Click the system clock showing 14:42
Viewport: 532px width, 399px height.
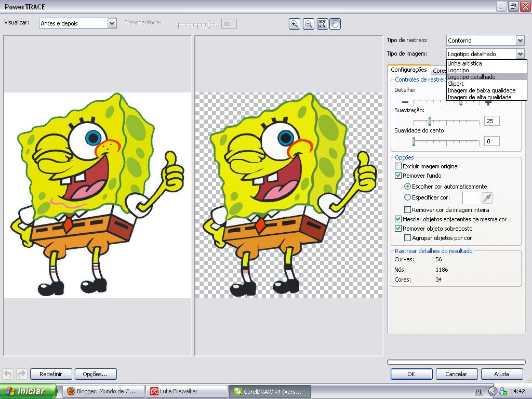coord(518,392)
